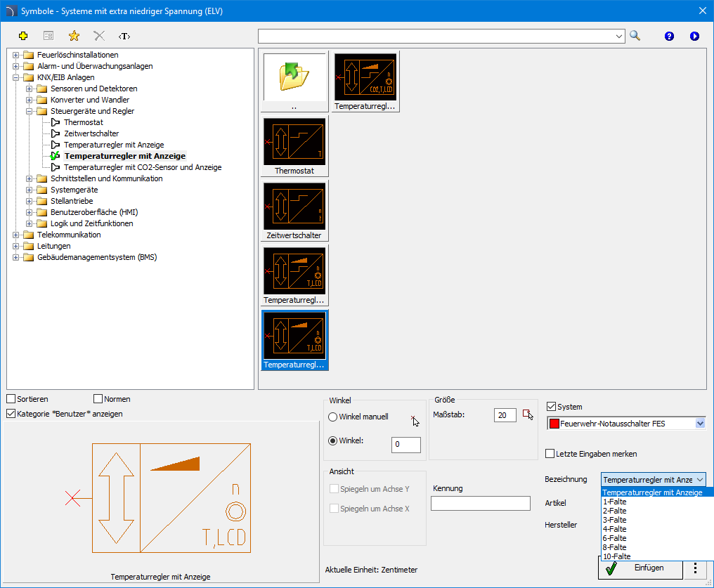This screenshot has width=714, height=588.
Task: Open the Feuerwehr-Notausschalter FES system dropdown
Action: (x=700, y=423)
